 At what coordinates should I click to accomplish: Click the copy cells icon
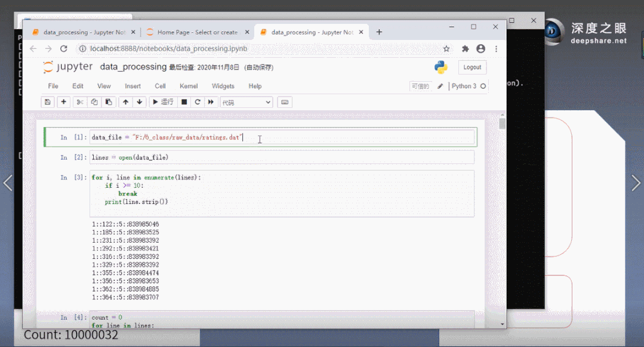(94, 102)
